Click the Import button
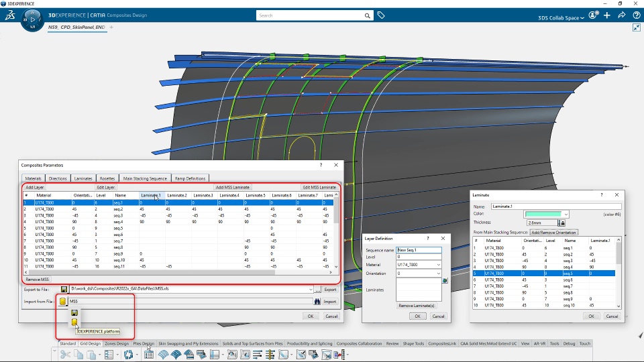This screenshot has width=644, height=362. click(330, 301)
